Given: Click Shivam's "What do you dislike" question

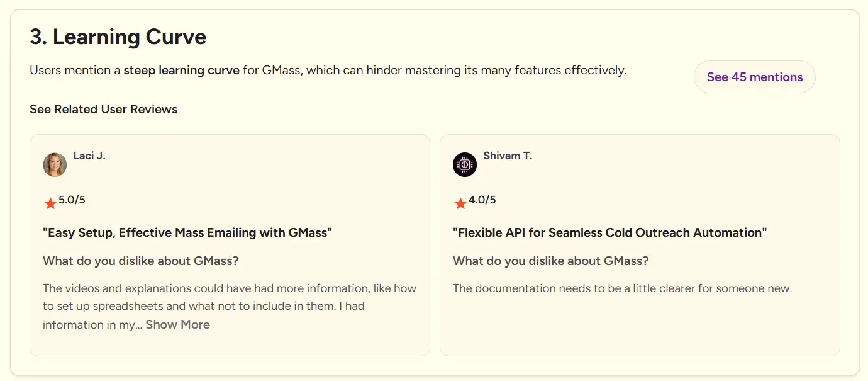Looking at the screenshot, I should click(x=551, y=261).
